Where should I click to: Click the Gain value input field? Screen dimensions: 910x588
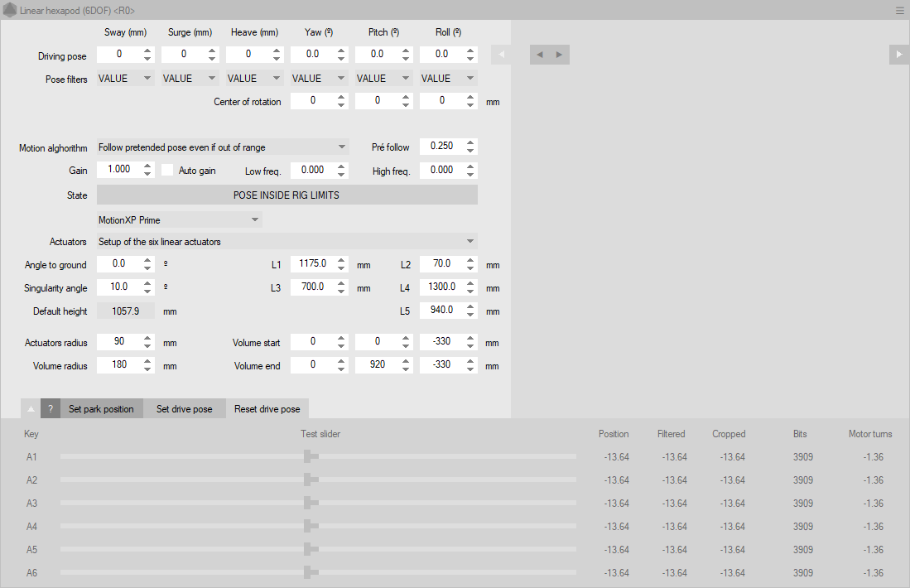click(x=118, y=170)
